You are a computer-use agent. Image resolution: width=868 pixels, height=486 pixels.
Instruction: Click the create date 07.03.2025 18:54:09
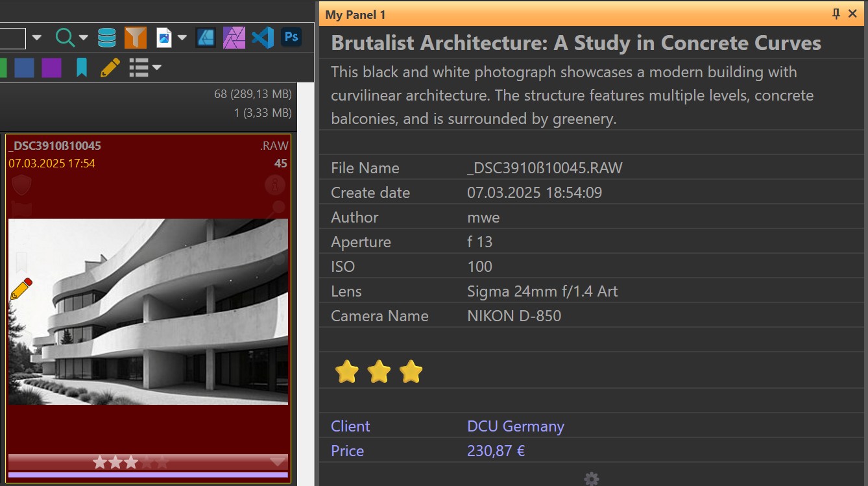[x=535, y=193]
